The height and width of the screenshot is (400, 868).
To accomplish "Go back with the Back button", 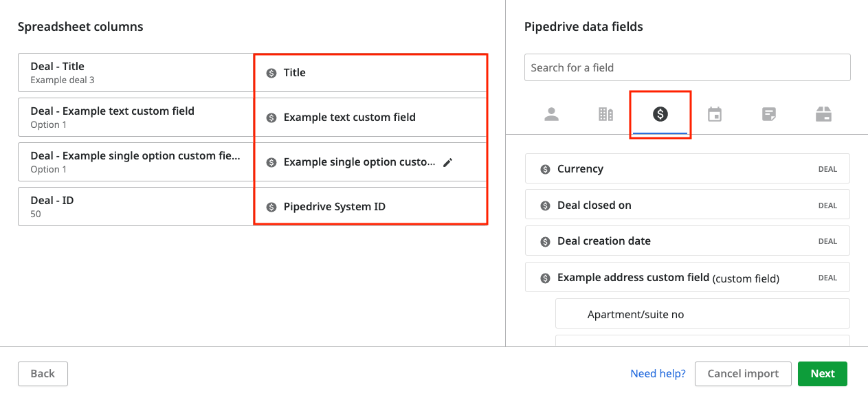I will click(x=43, y=374).
